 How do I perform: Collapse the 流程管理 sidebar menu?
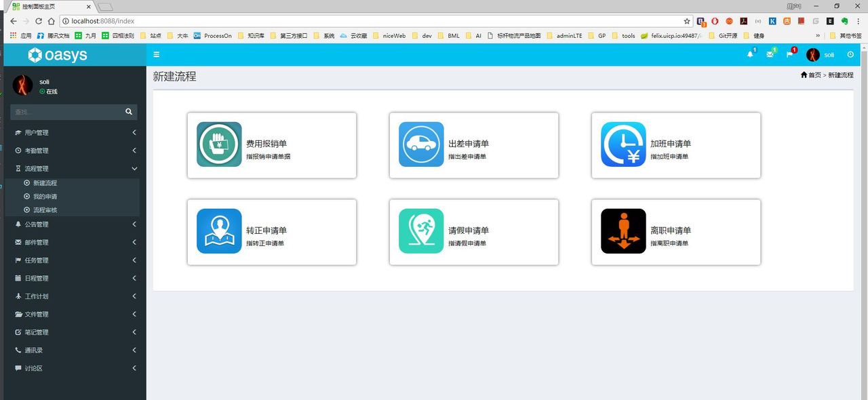pyautogui.click(x=75, y=169)
